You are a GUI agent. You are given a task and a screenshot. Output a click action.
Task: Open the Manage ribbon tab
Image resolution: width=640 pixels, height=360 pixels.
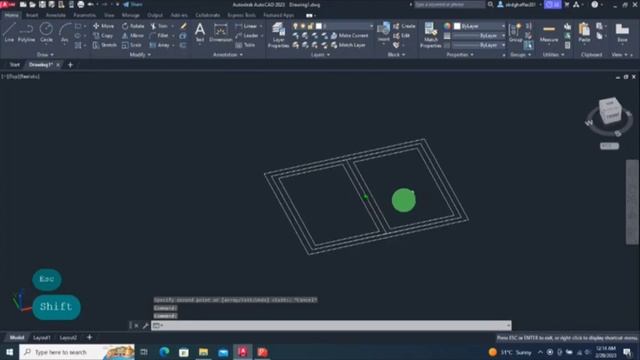[131, 15]
